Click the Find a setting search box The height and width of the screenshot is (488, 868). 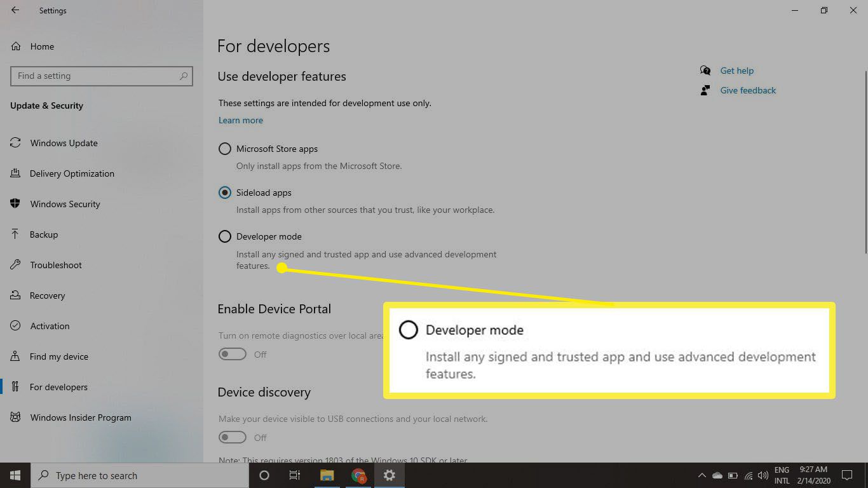[102, 76]
